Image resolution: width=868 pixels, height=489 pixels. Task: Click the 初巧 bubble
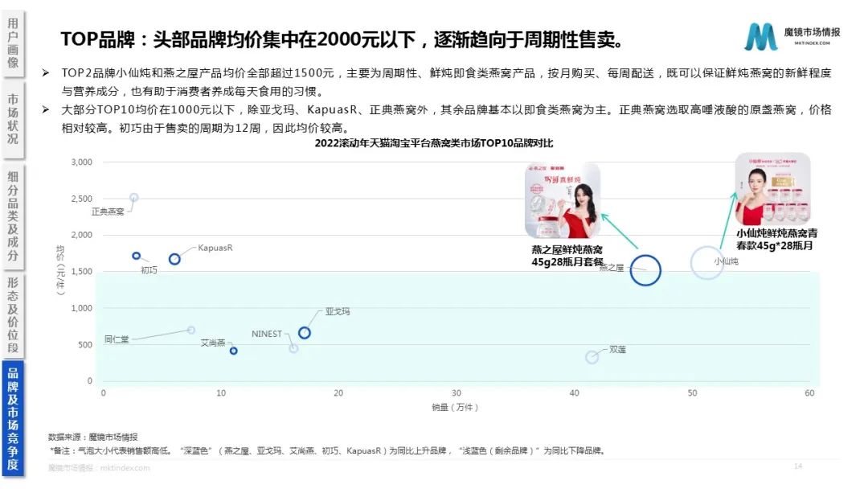pos(136,256)
